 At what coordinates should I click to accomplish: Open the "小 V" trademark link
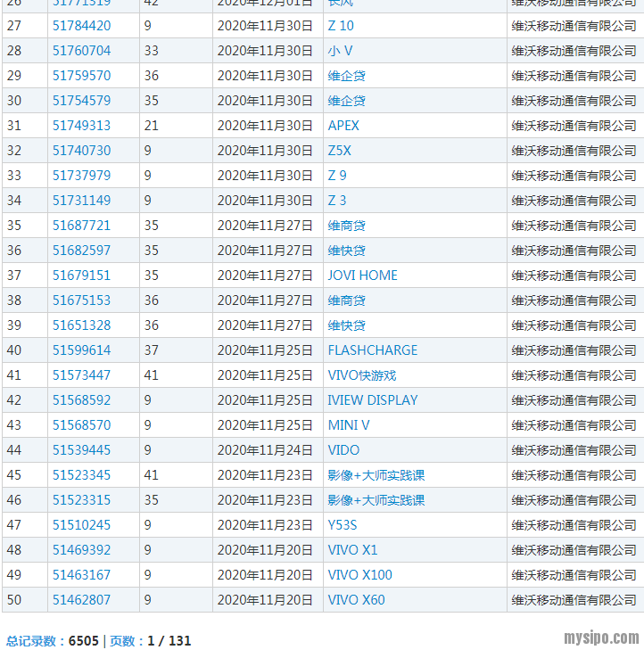[340, 51]
